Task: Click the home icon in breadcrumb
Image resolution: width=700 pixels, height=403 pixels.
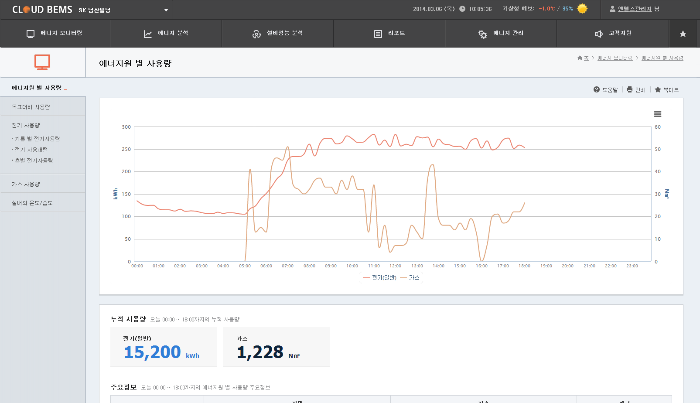Action: (582, 58)
